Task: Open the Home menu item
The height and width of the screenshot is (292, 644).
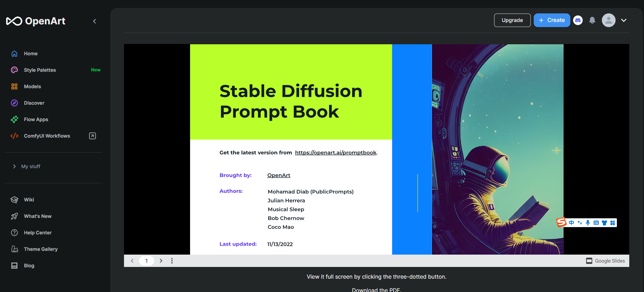Action: [x=31, y=54]
